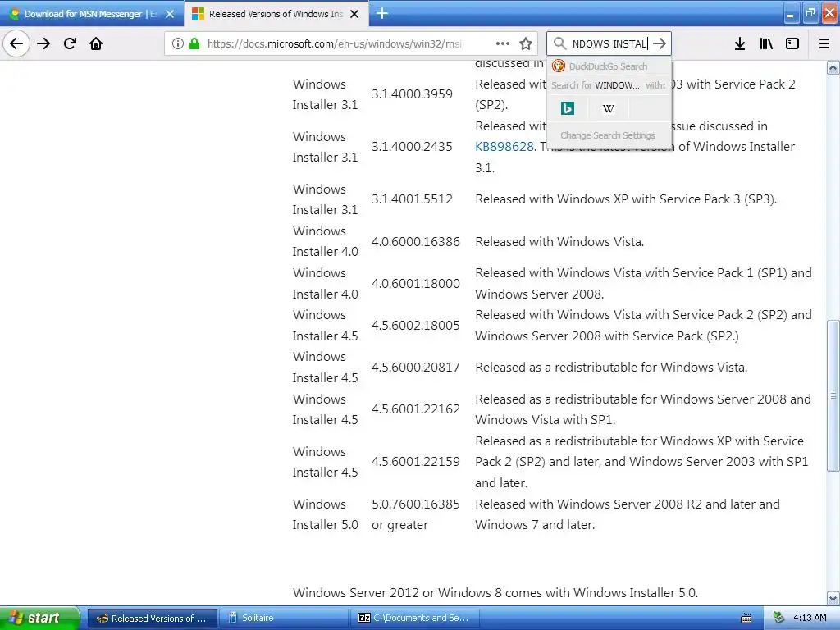Show site information icon in address bar

click(x=178, y=43)
